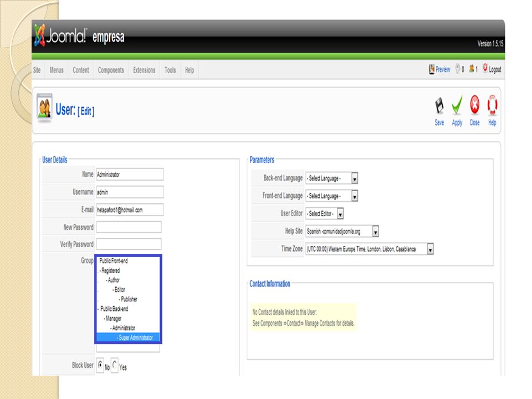Click the 'See Components Contact Manage Contacts' text
The image size is (532, 399).
303,323
